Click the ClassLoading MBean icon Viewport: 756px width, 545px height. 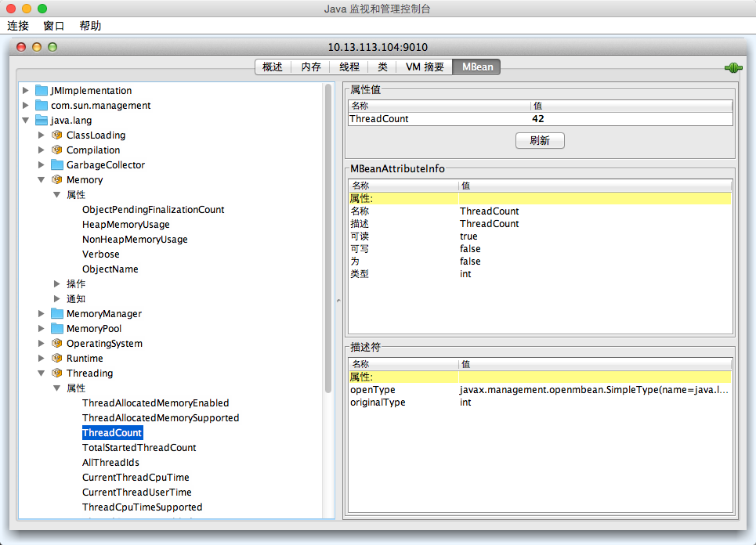tap(57, 135)
